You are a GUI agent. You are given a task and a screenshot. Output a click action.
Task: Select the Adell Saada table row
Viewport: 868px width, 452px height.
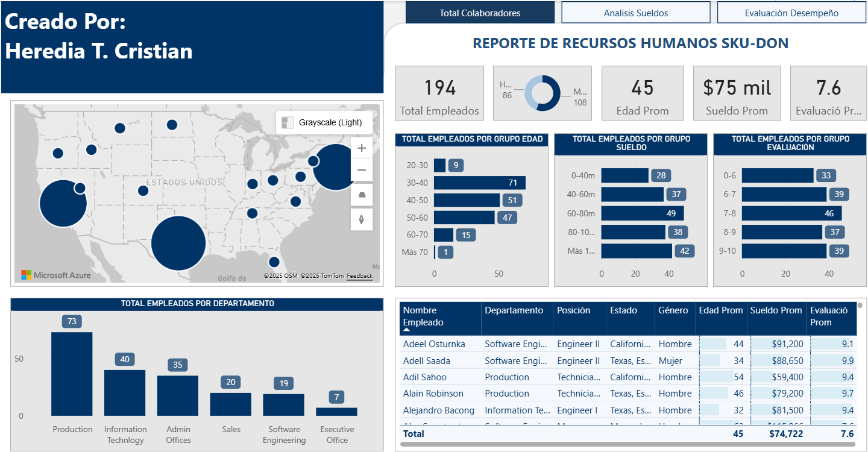(426, 360)
